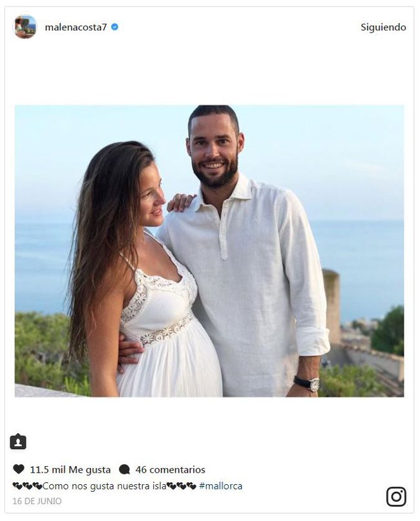Image resolution: width=420 pixels, height=521 pixels.
Task: Open the malenacosta7 profile picture
Action: [25, 27]
